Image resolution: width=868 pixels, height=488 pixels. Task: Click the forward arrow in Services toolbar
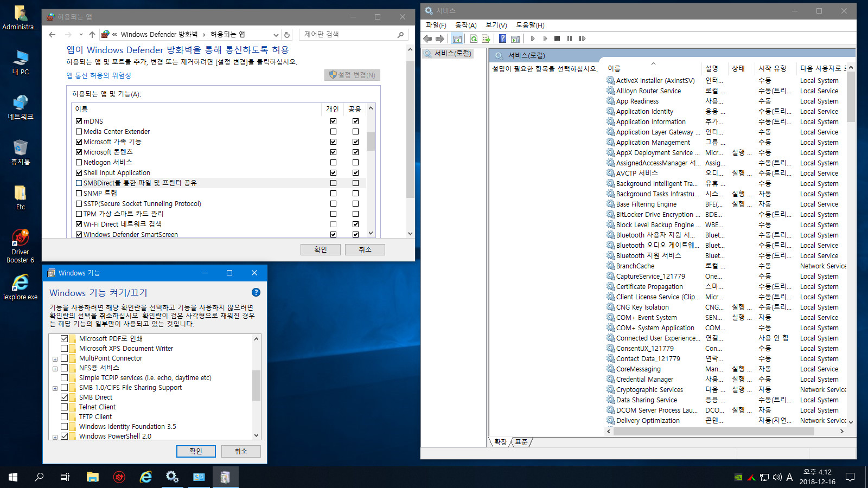pyautogui.click(x=440, y=38)
